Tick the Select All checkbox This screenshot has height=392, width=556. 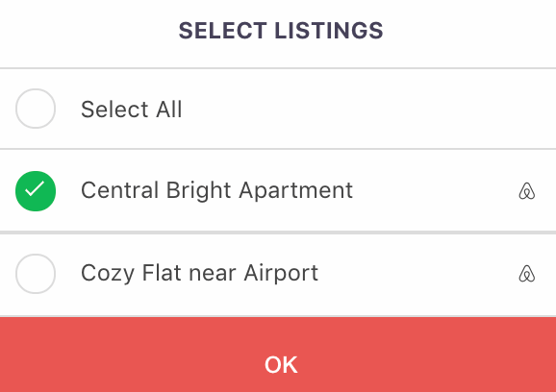[36, 109]
